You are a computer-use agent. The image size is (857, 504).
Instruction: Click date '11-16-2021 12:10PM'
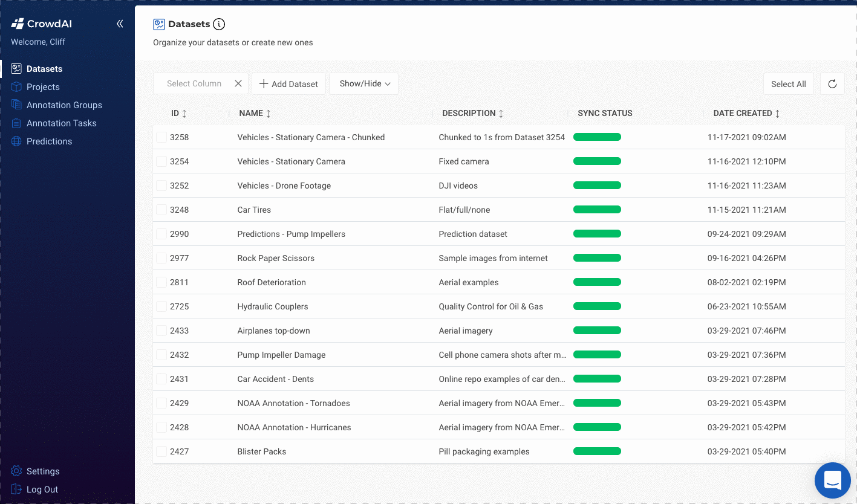pyautogui.click(x=747, y=161)
